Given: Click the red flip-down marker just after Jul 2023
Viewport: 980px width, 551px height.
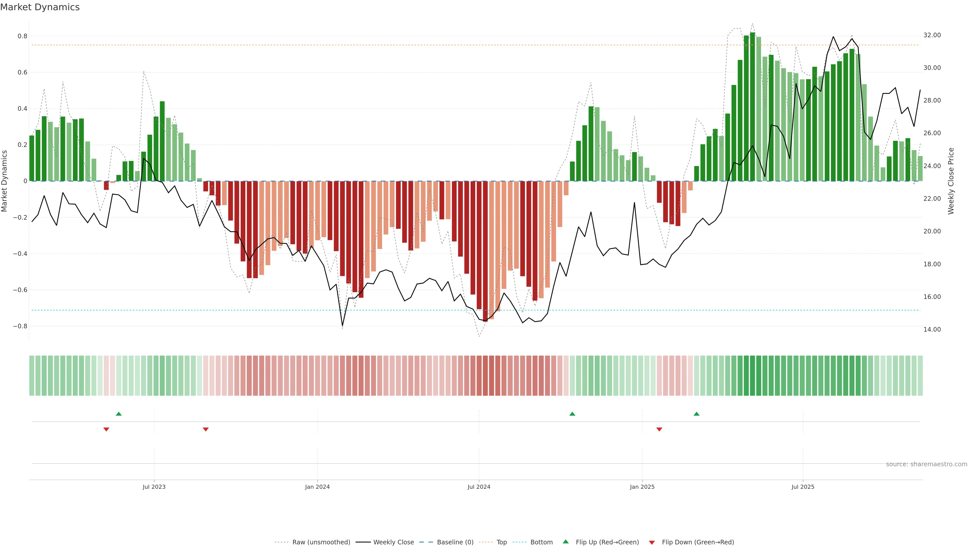Looking at the screenshot, I should pyautogui.click(x=206, y=429).
